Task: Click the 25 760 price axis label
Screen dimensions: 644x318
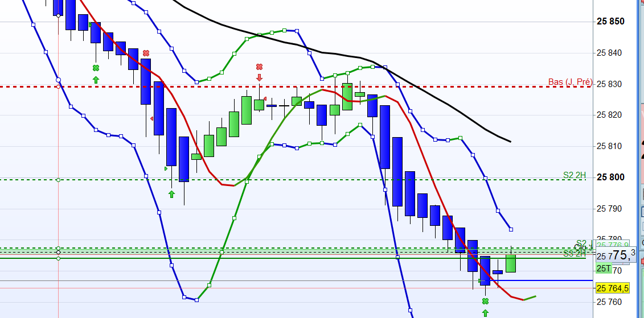Action: pyautogui.click(x=610, y=302)
